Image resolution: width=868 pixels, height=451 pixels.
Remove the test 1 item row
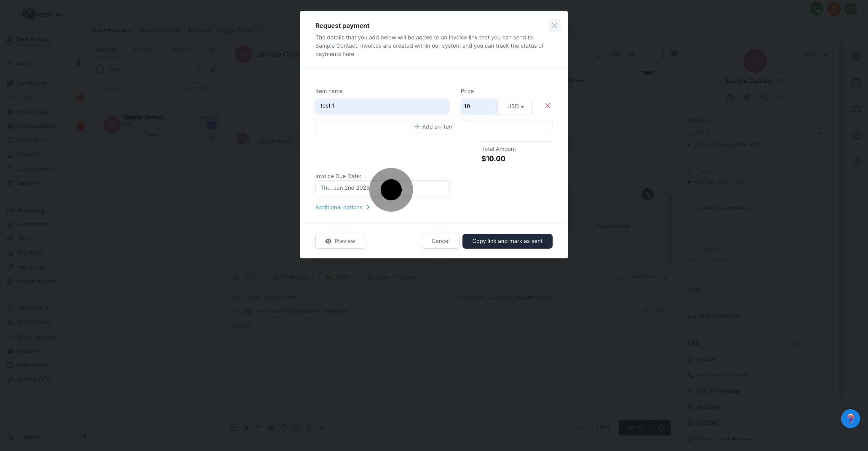(548, 106)
